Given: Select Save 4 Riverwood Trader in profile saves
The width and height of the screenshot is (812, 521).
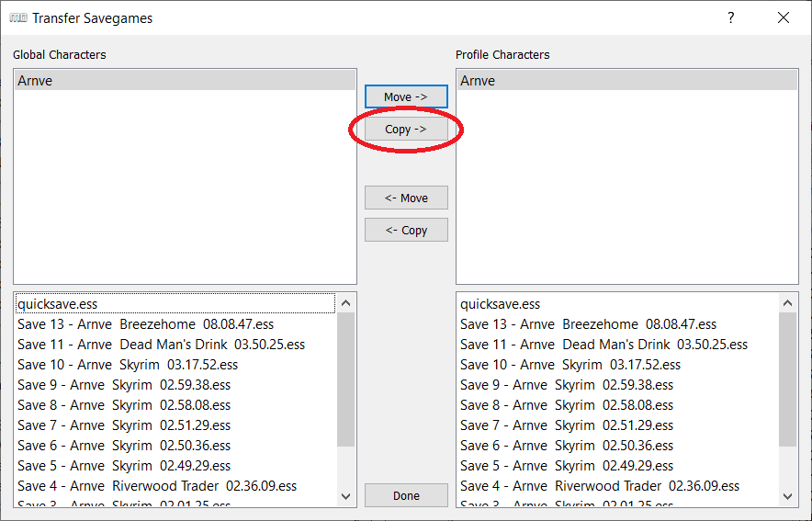Looking at the screenshot, I should (618, 486).
